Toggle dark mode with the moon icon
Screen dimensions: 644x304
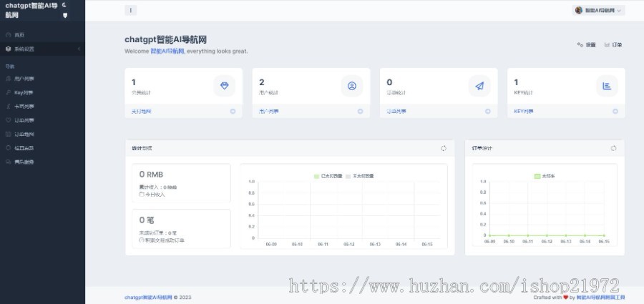64,5
